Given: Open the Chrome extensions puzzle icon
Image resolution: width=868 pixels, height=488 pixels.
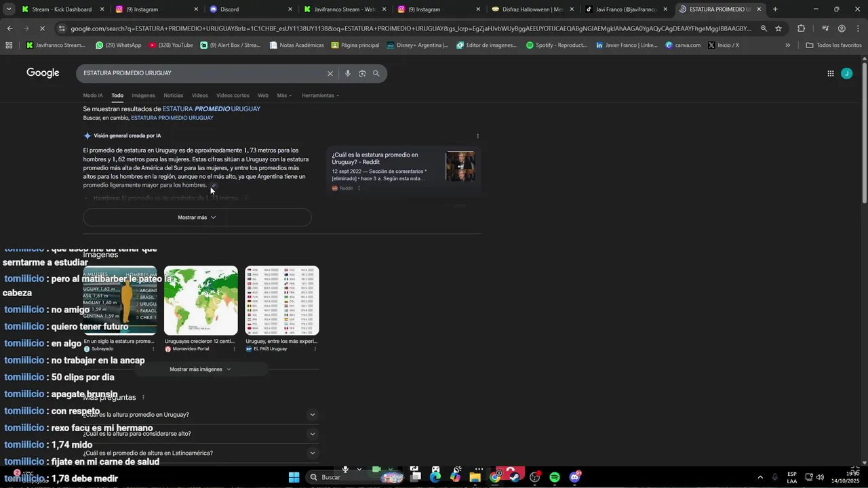Looking at the screenshot, I should tap(802, 28).
